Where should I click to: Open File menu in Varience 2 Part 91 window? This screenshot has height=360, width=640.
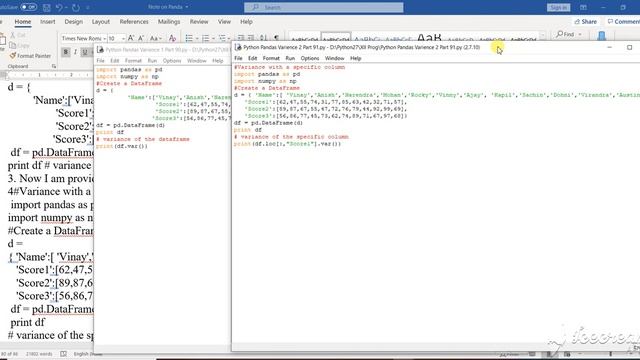pyautogui.click(x=238, y=58)
